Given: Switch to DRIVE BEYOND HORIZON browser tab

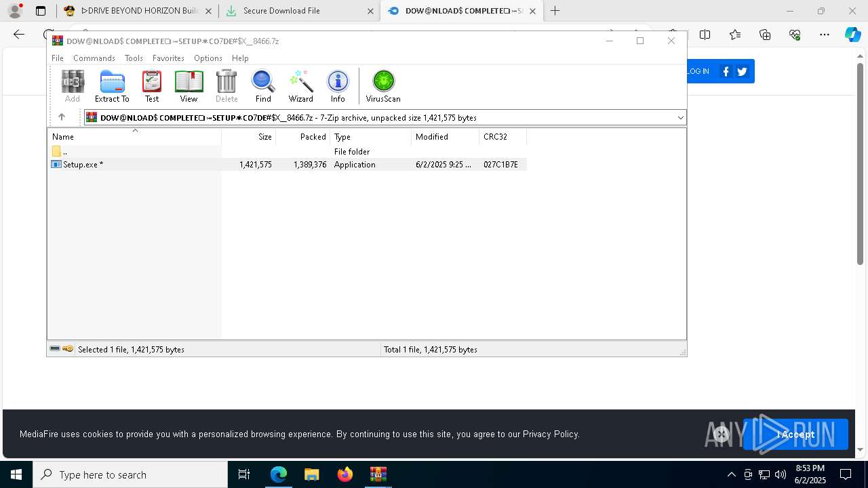Looking at the screenshot, I should [x=136, y=11].
